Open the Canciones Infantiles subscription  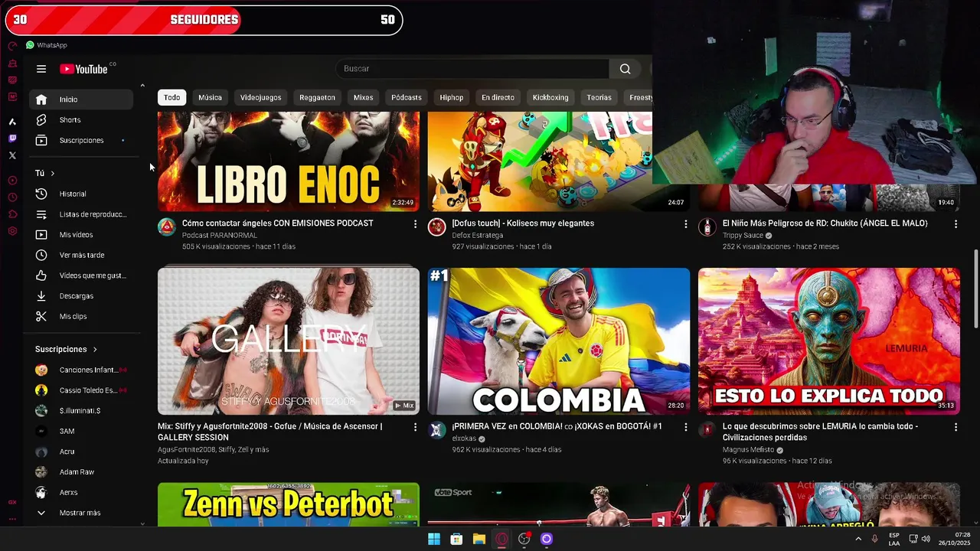(81, 370)
